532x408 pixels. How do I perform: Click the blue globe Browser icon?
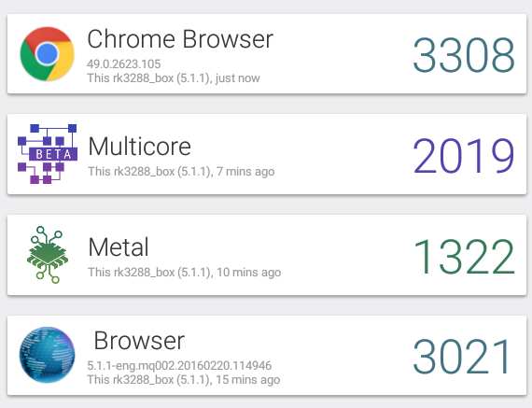pos(48,355)
